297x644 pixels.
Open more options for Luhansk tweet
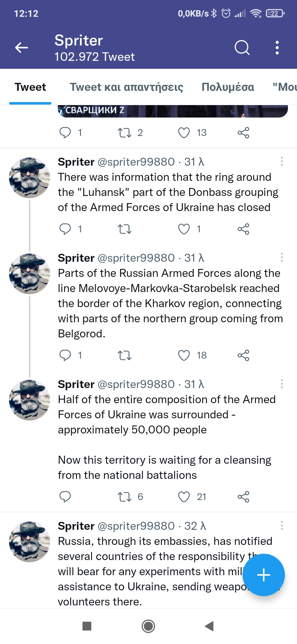coord(282,162)
